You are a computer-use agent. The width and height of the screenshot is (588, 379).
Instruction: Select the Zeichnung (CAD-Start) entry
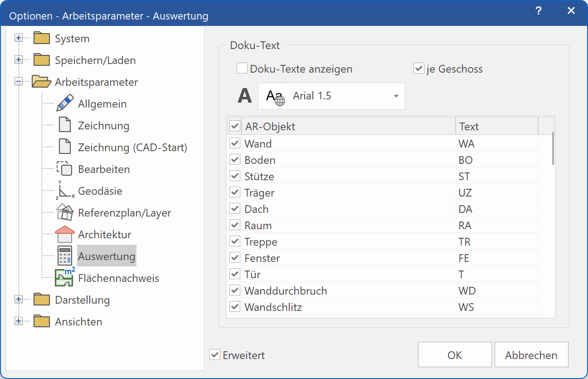133,147
